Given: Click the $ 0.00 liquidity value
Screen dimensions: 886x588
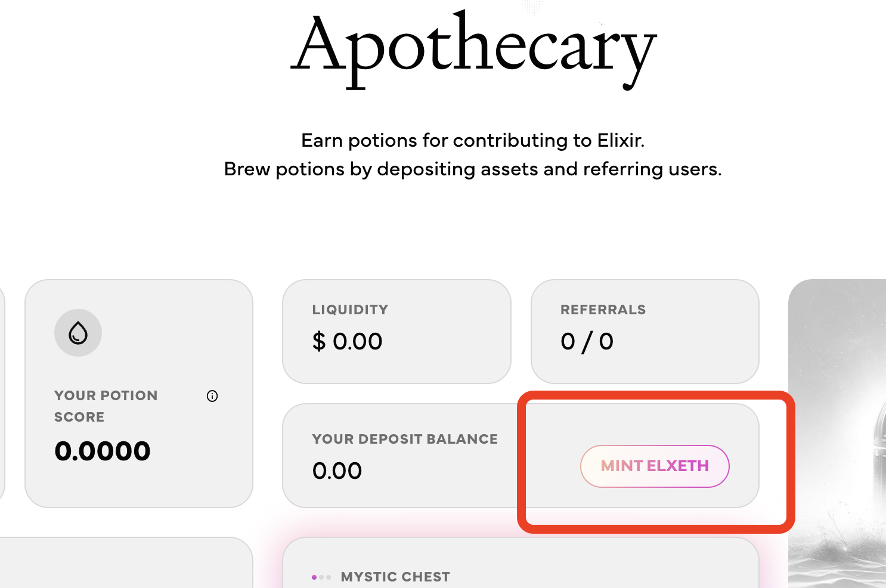Looking at the screenshot, I should (x=347, y=341).
